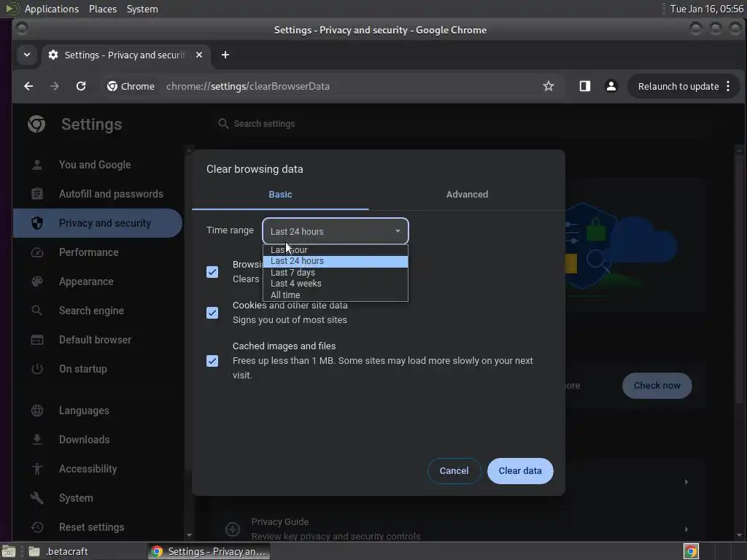Screen dimensions: 747x560
Task: Click the Chrome logo next to Settings
Action: point(36,124)
